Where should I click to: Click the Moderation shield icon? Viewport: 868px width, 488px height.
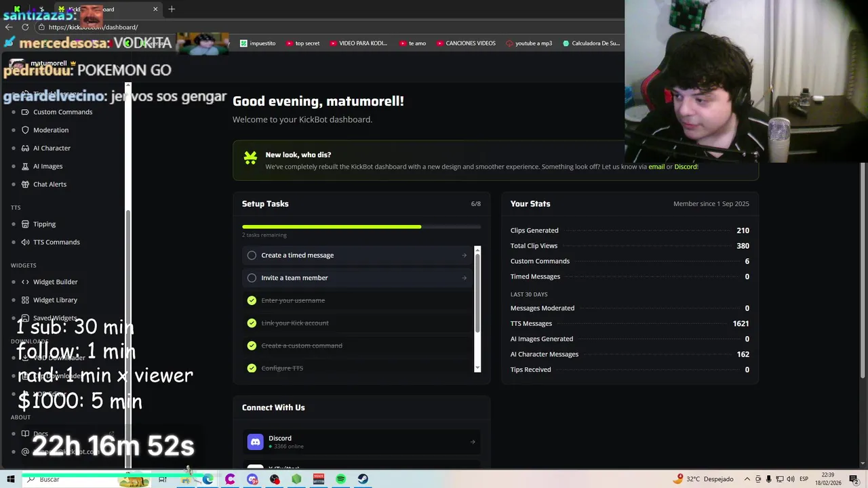click(25, 130)
